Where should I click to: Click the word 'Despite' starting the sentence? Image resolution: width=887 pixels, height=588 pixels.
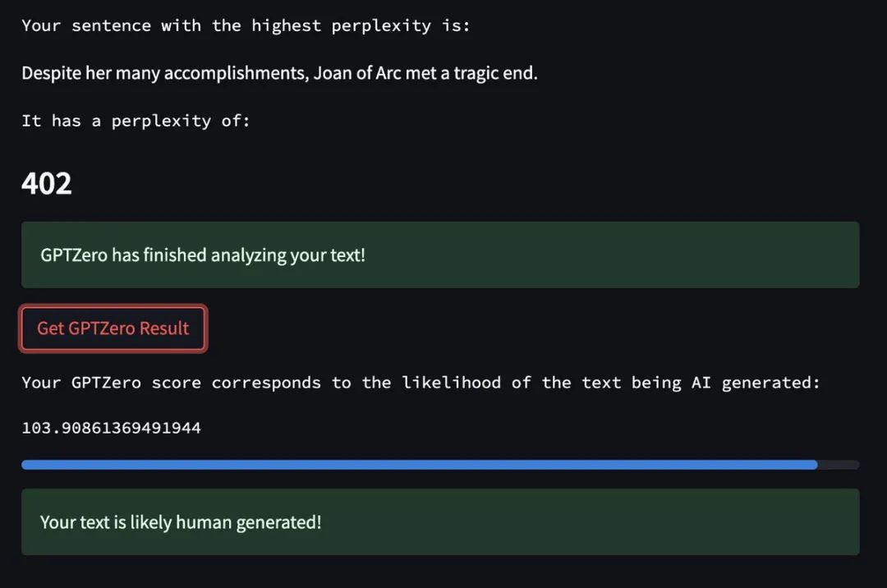pyautogui.click(x=52, y=74)
